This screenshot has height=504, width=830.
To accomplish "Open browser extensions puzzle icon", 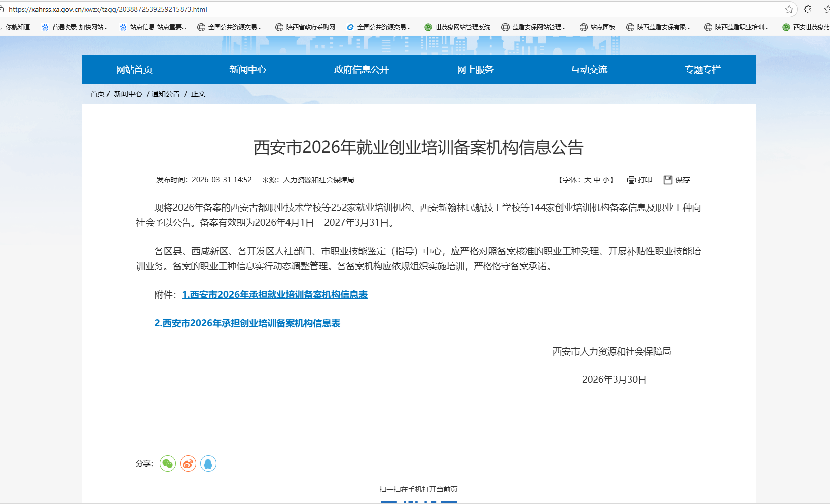I will (808, 9).
